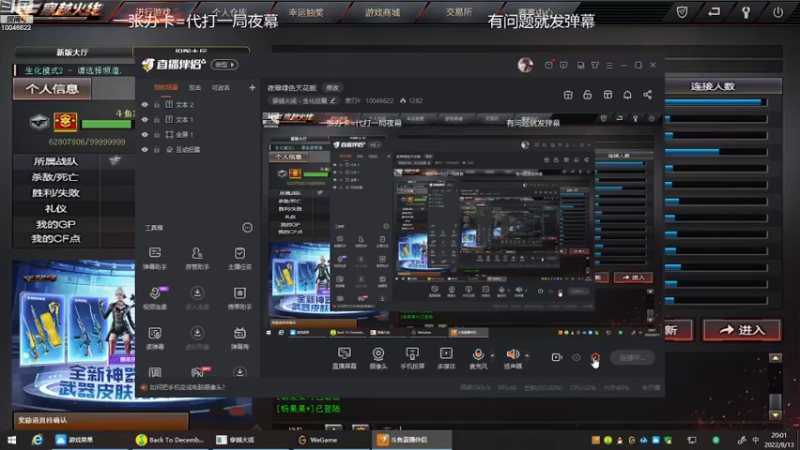Click scroll up arrow in game chat
Screen dimensions: 800x450
pyautogui.click(x=776, y=358)
